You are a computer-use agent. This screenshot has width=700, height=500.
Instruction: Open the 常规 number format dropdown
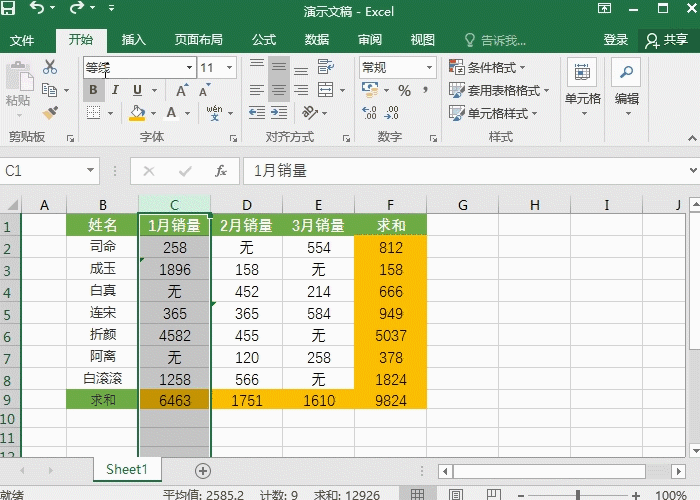pos(429,67)
